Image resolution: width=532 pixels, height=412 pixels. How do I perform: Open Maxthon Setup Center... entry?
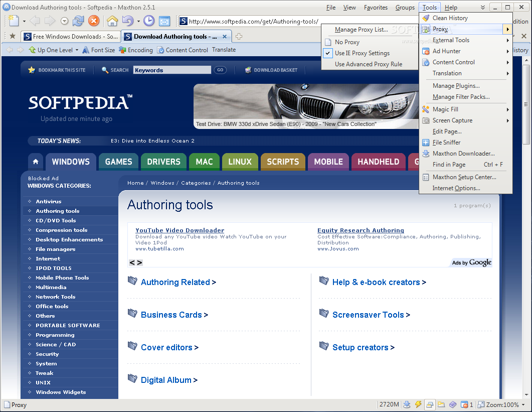coord(465,177)
